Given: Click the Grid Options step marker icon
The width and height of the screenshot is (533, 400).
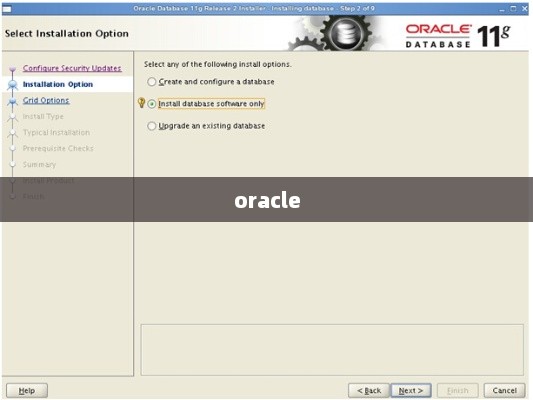Looking at the screenshot, I should pyautogui.click(x=13, y=101).
